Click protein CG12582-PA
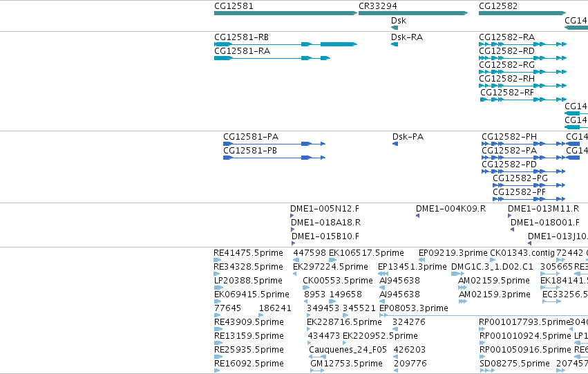Image resolution: width=588 pixels, height=374 pixels. [524, 158]
